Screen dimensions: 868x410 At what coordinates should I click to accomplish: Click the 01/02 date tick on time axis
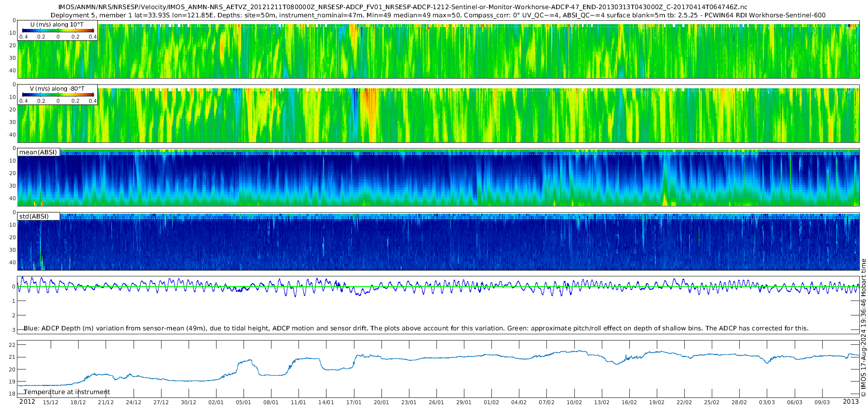click(x=491, y=402)
